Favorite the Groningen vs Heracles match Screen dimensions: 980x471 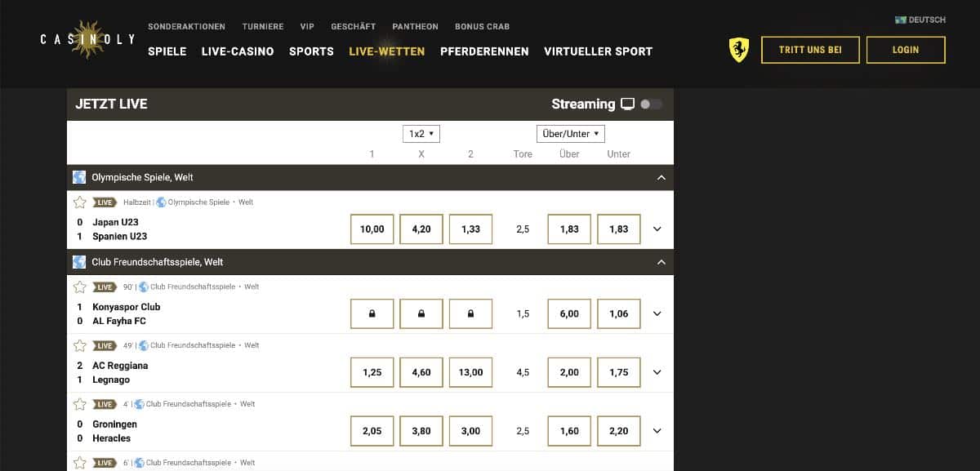(80, 404)
